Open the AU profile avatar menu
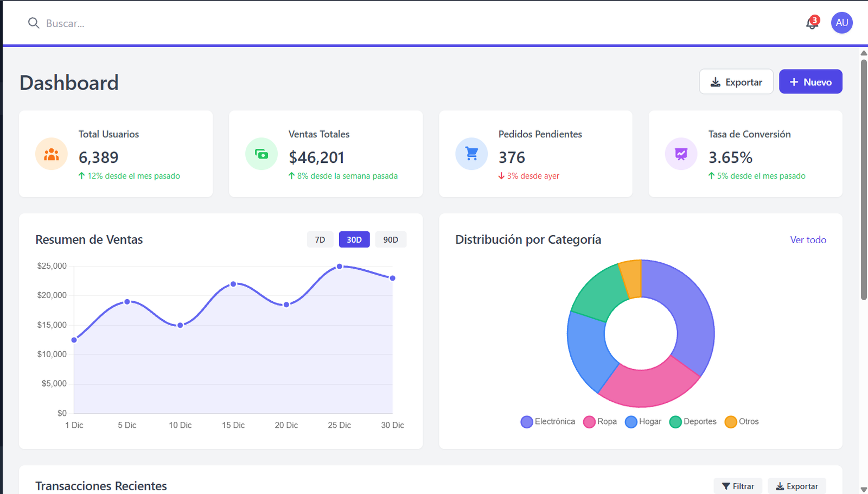 [x=841, y=23]
